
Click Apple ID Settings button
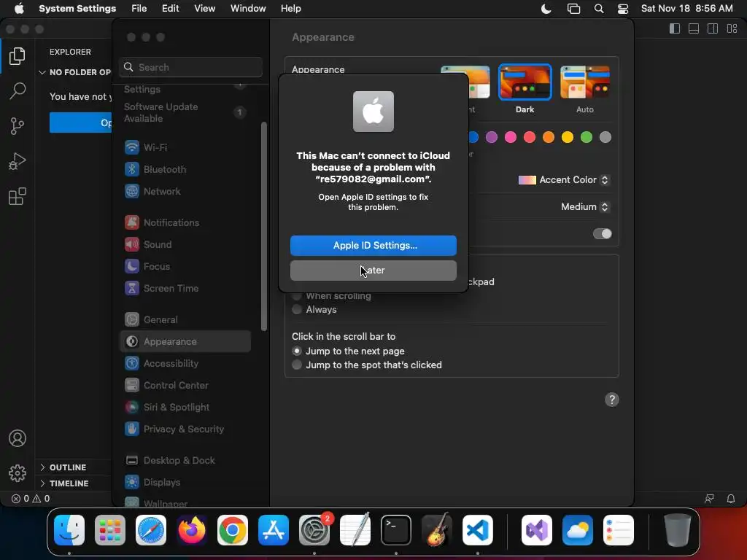tap(373, 245)
